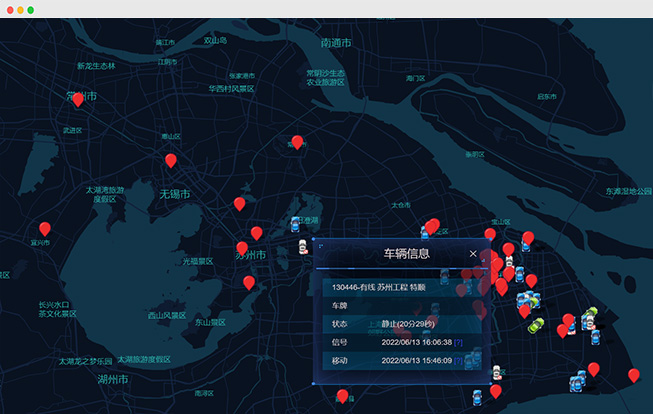Click the 南通市 city label on map
Viewport: 653px width, 414px height.
pos(336,44)
